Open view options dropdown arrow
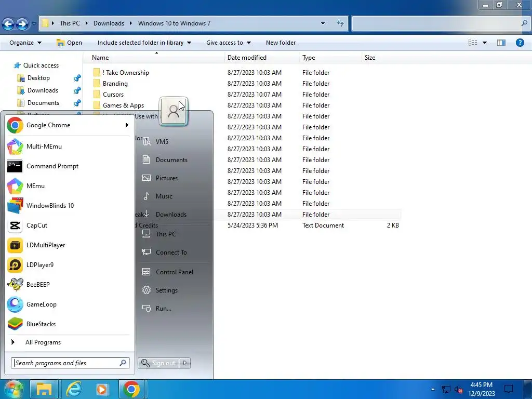The width and height of the screenshot is (532, 399). [x=485, y=43]
